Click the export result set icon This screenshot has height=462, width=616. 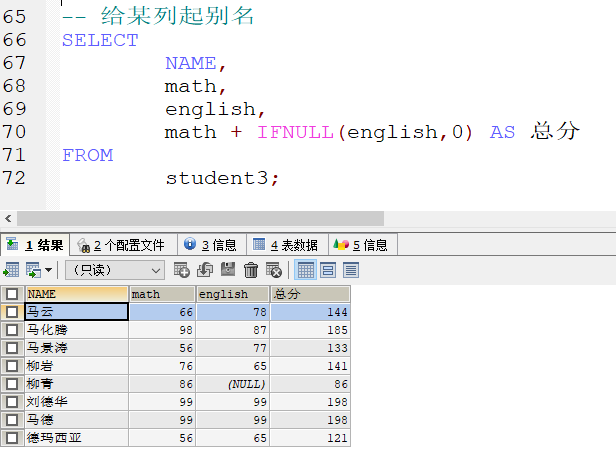click(11, 270)
